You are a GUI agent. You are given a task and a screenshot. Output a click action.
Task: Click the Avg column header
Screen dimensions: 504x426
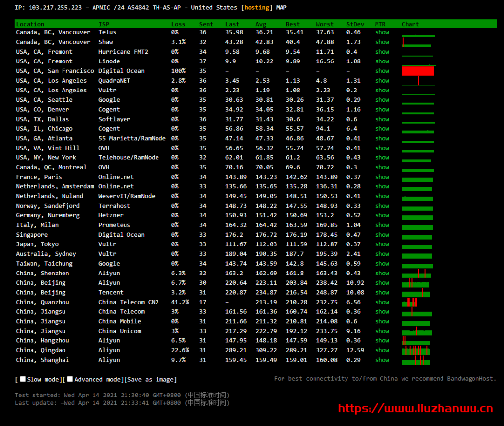pos(261,24)
